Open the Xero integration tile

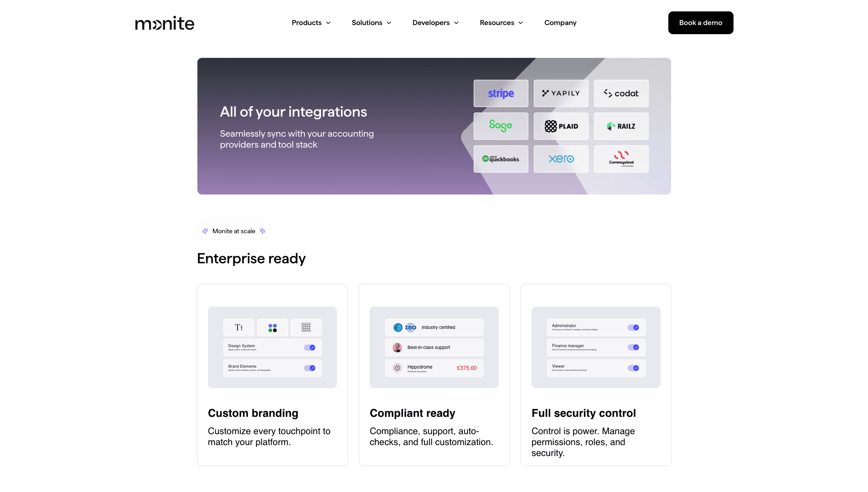coord(561,159)
